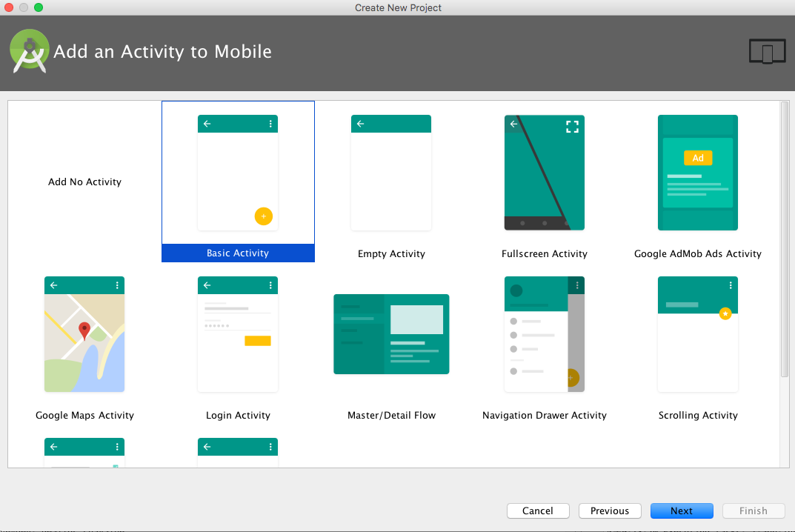
Task: Click the fullscreen expand icon in Fullscreen Activity
Action: 572,127
